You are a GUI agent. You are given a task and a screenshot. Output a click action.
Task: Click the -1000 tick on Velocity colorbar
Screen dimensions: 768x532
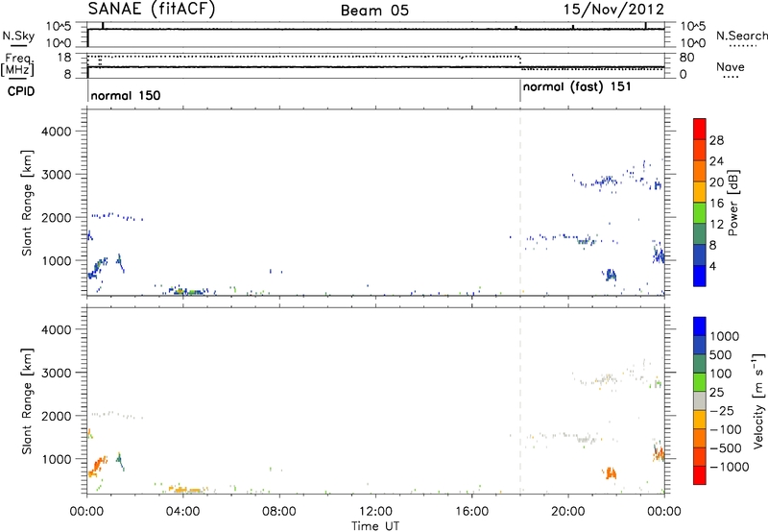click(x=730, y=467)
